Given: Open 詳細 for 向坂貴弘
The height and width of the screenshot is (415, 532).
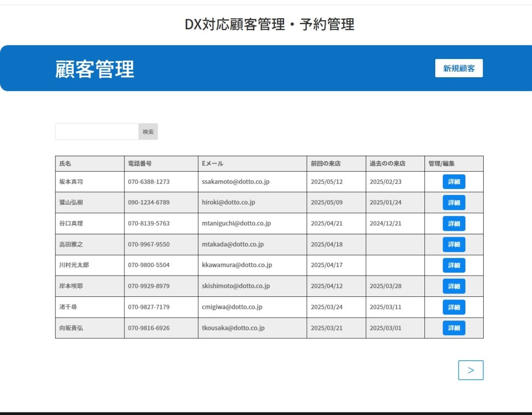Looking at the screenshot, I should coord(454,328).
